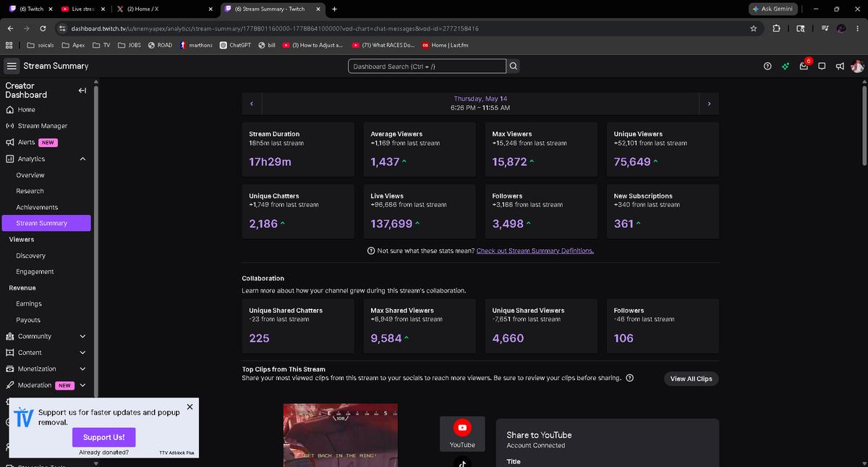The width and height of the screenshot is (868, 467).
Task: Expand the Moderation section
Action: click(82, 385)
